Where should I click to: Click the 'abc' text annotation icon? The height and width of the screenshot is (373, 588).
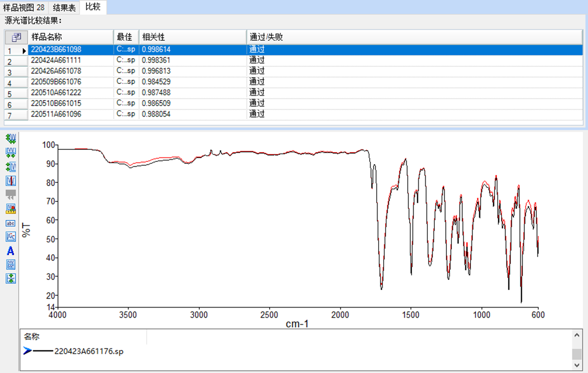pyautogui.click(x=11, y=223)
